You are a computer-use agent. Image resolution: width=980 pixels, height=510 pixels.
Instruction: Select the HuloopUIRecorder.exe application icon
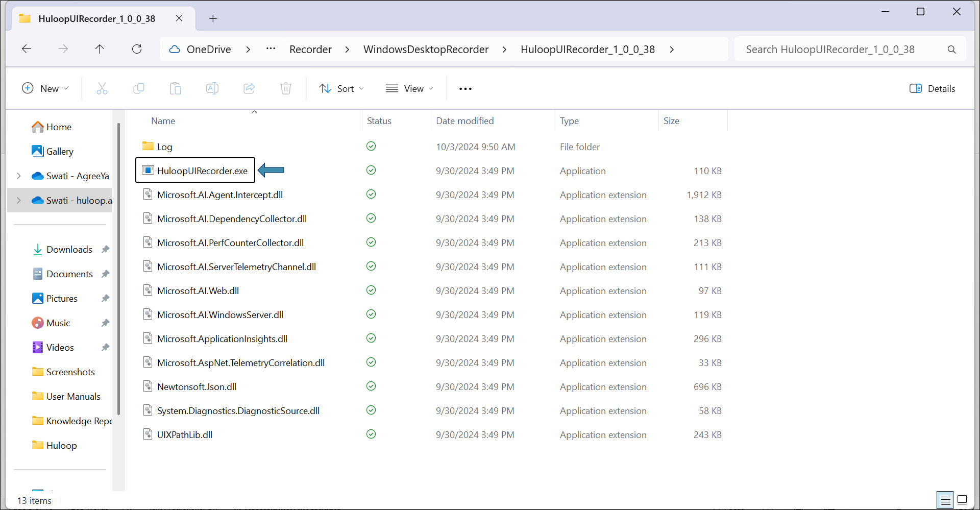tap(148, 171)
